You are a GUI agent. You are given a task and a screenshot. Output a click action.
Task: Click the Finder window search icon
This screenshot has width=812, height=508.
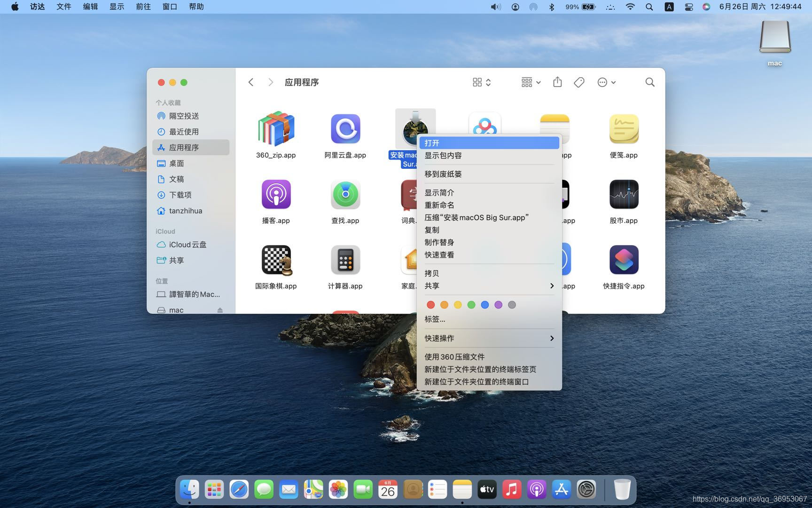[x=650, y=82]
